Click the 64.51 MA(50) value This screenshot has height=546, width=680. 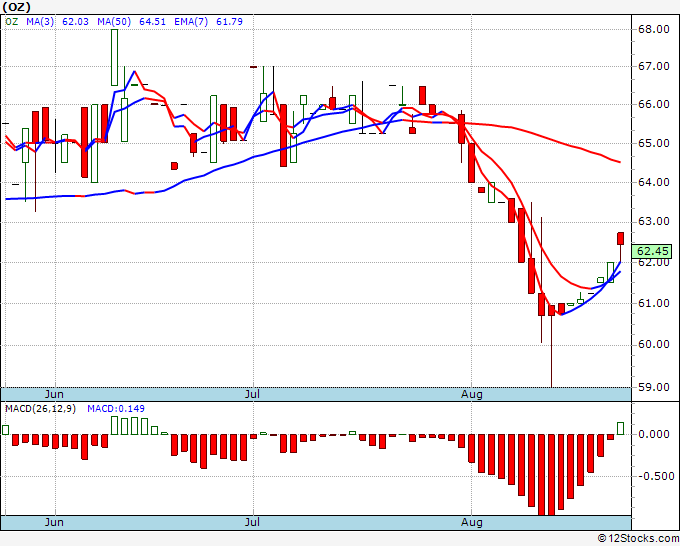point(152,21)
